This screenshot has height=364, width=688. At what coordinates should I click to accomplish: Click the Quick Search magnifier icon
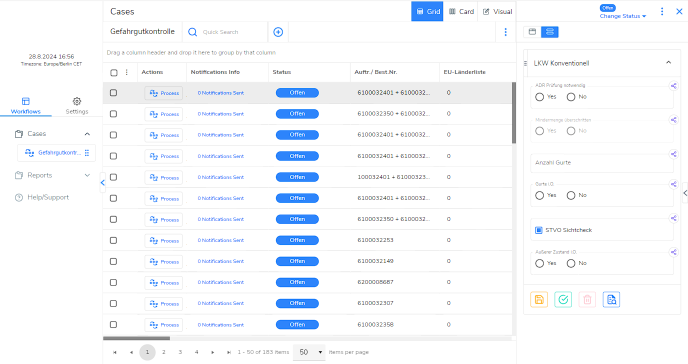[192, 32]
